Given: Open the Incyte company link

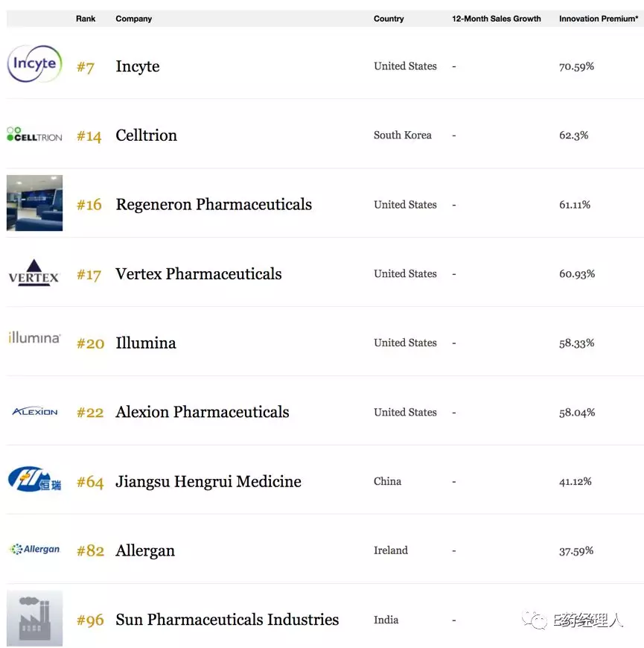Looking at the screenshot, I should click(138, 66).
